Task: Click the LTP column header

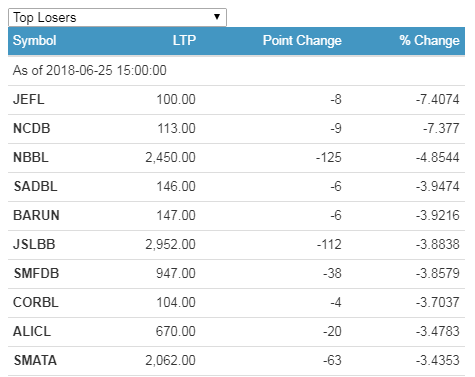Action: point(184,41)
